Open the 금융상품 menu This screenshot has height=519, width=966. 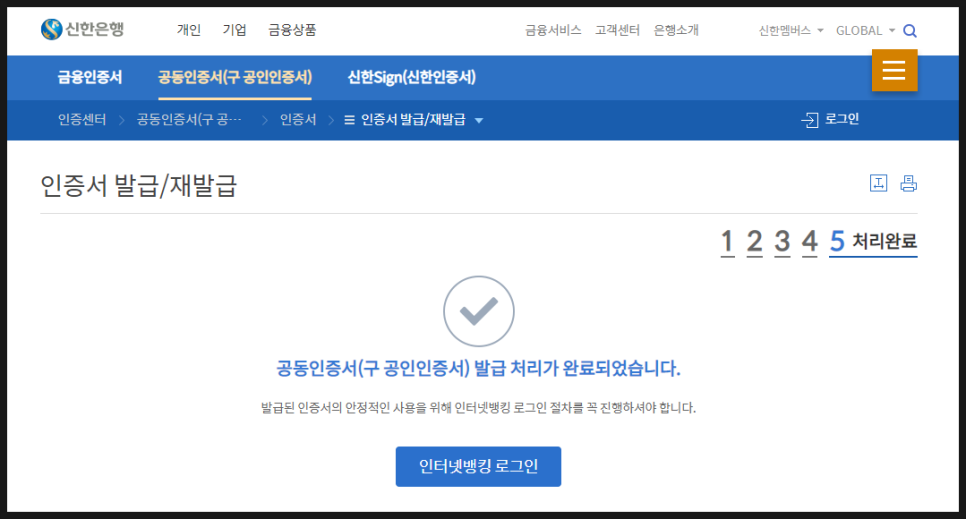click(292, 30)
